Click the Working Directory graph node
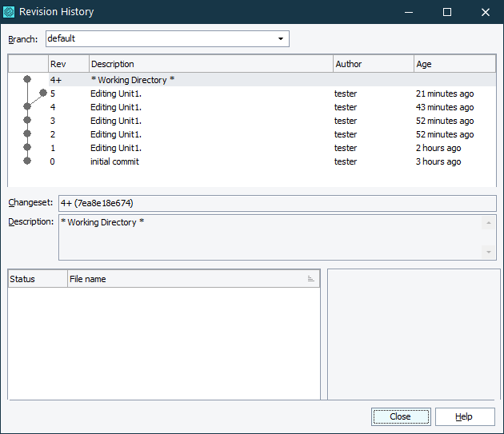504x434 pixels. [x=27, y=80]
